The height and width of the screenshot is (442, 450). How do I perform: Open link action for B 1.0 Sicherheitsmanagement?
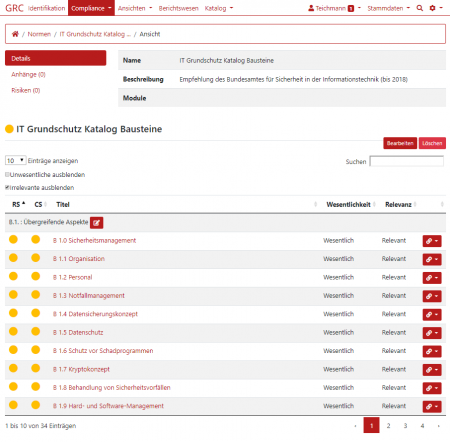(x=432, y=241)
